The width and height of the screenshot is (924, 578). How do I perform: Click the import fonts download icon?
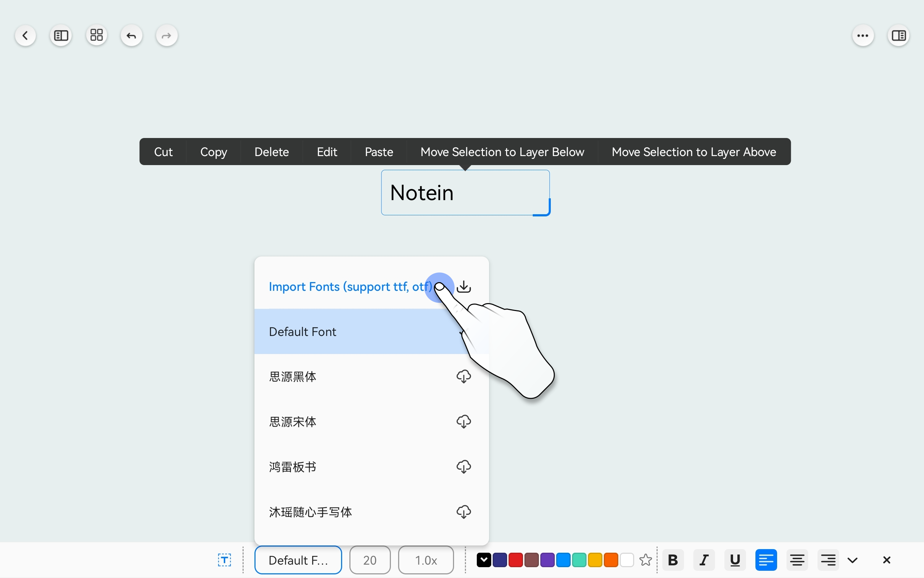(464, 286)
